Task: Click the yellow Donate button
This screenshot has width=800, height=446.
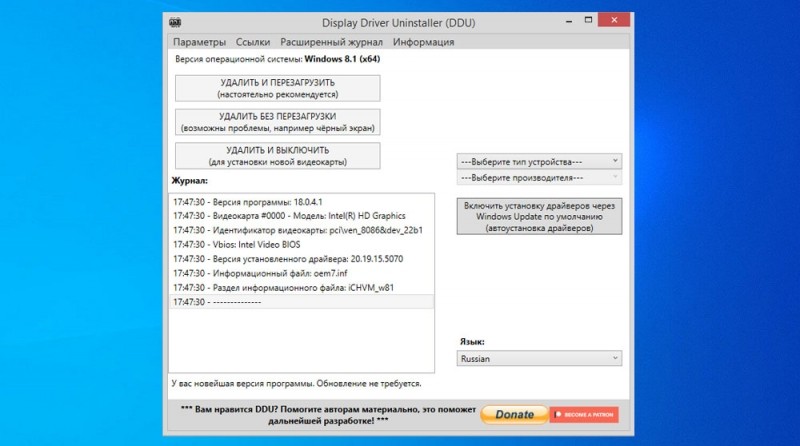Action: coord(514,414)
